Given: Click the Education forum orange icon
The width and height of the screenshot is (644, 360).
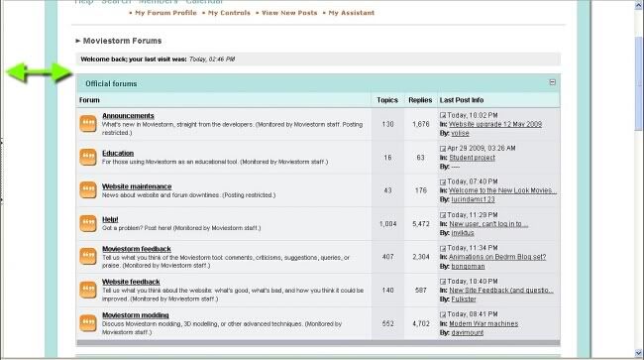Looking at the screenshot, I should [88, 158].
